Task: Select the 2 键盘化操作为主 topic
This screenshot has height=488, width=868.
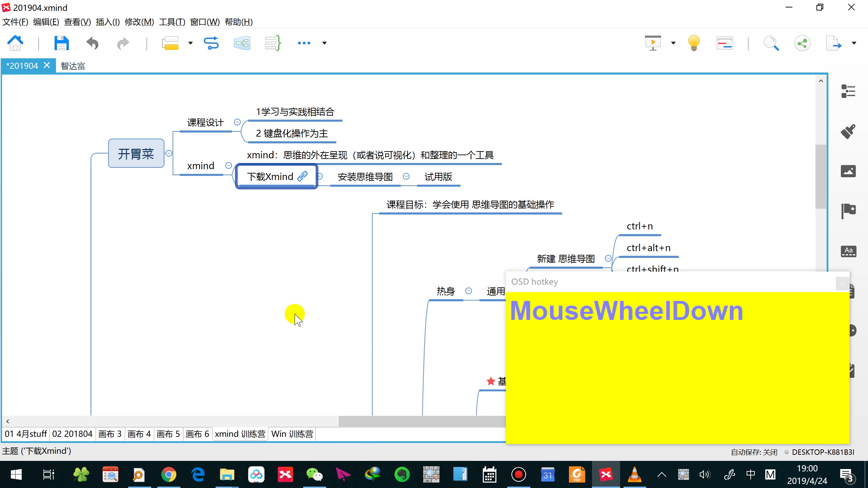Action: pyautogui.click(x=292, y=133)
